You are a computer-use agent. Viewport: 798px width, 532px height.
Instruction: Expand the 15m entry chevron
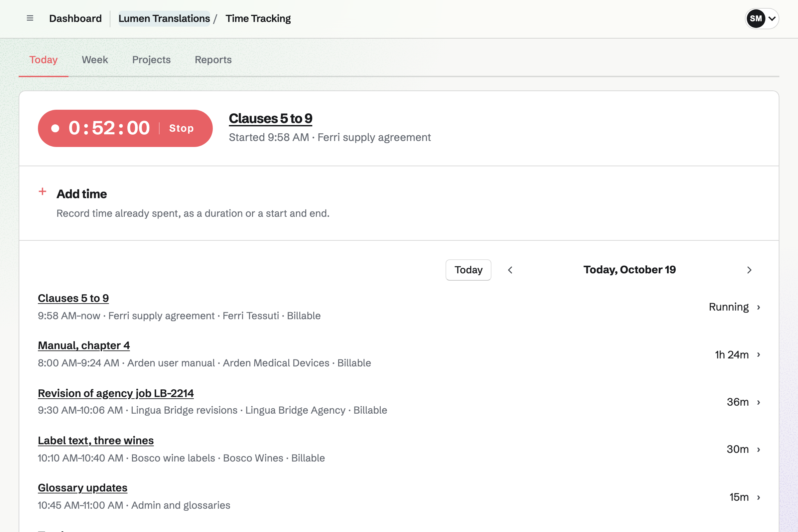pyautogui.click(x=759, y=497)
